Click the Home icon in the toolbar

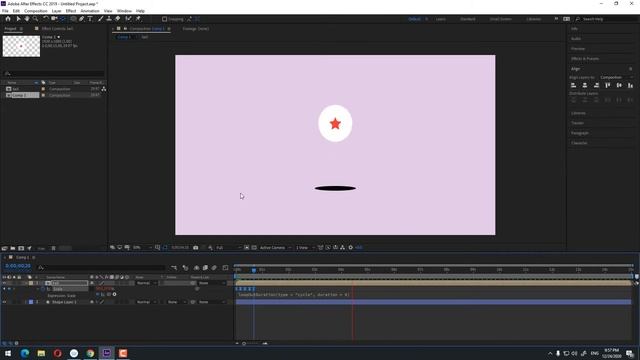pos(8,19)
